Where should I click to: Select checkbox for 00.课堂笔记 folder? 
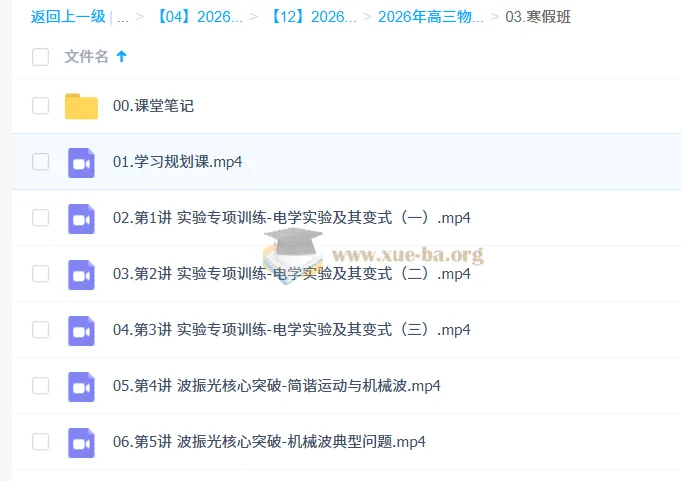pyautogui.click(x=40, y=106)
